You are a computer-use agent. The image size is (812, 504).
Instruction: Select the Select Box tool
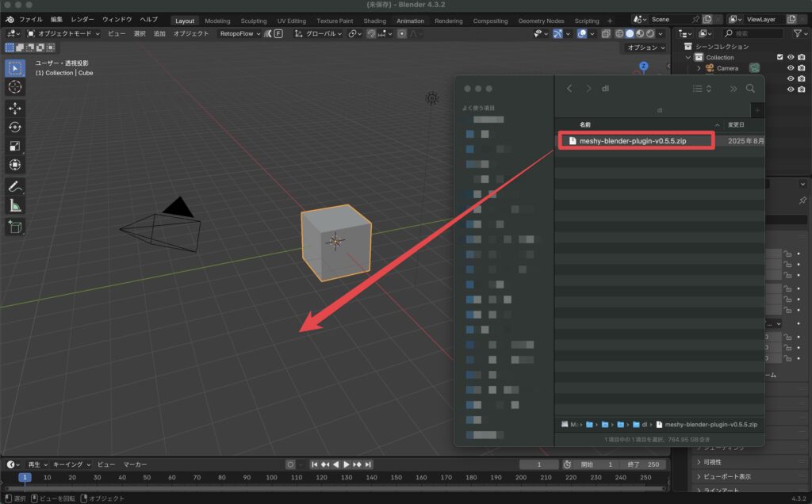[15, 68]
